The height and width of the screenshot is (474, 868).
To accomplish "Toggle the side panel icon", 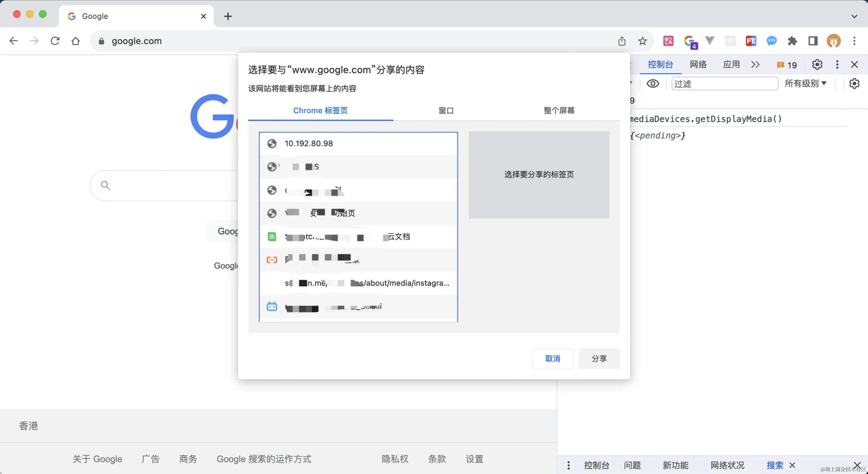I will pyautogui.click(x=813, y=41).
